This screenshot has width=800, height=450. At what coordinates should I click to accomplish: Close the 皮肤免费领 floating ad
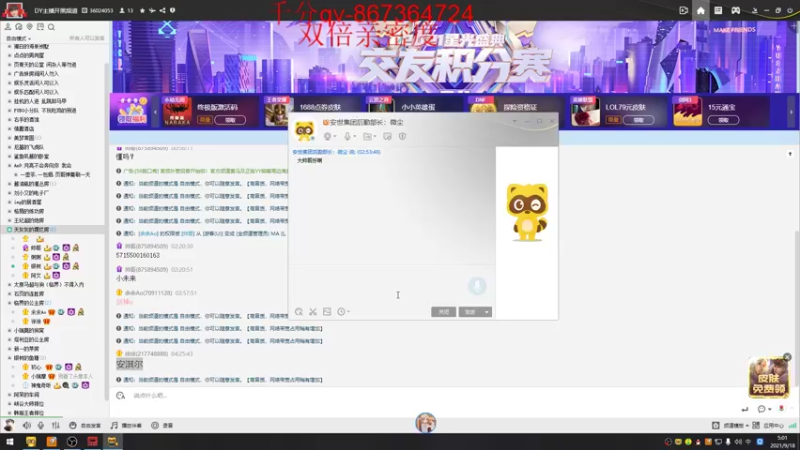tap(787, 357)
